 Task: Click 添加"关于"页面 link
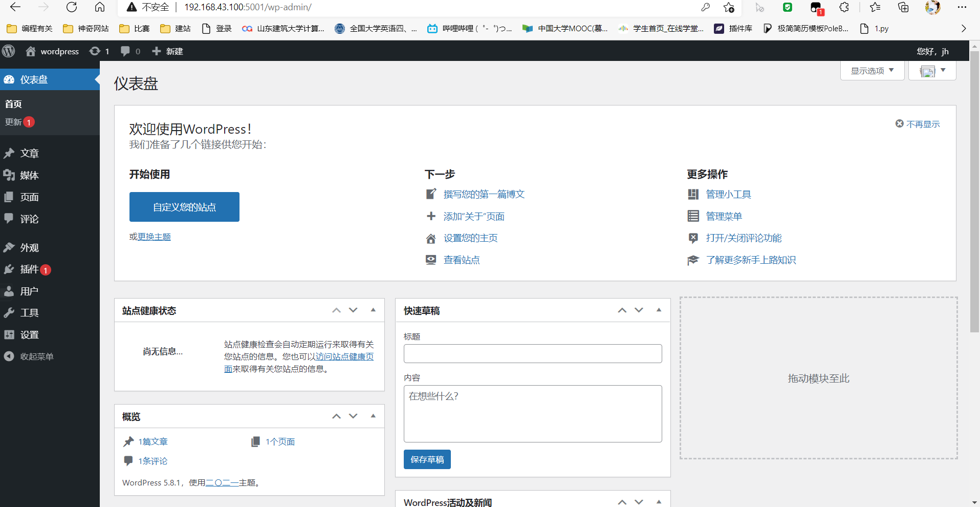(x=474, y=216)
